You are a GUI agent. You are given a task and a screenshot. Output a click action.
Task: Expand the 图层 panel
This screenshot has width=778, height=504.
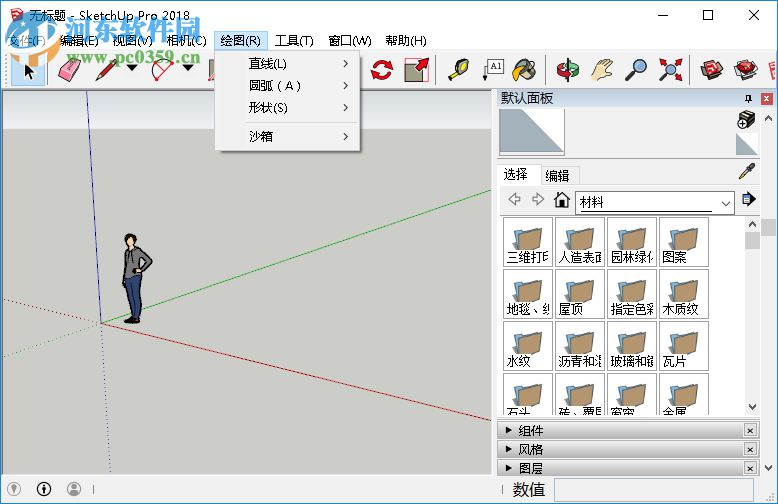click(x=508, y=467)
